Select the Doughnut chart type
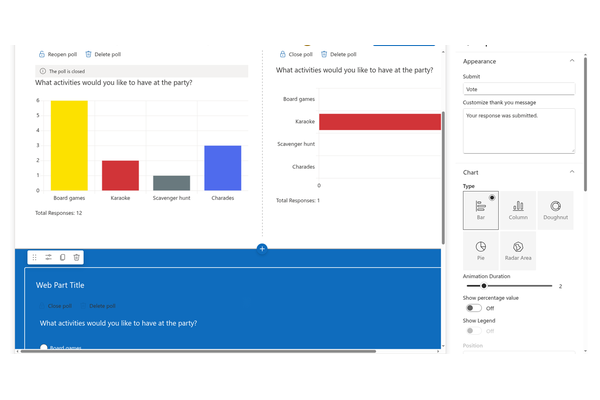The width and height of the screenshot is (600, 400). 556,211
